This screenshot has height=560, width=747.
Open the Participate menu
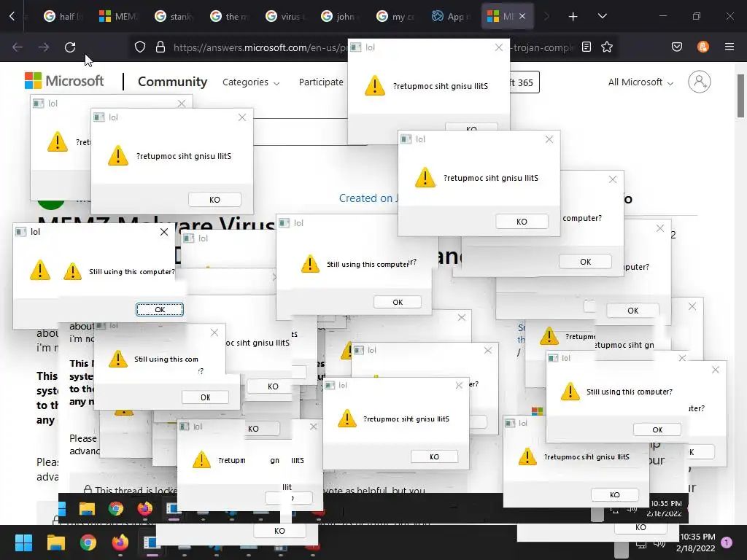(x=321, y=82)
